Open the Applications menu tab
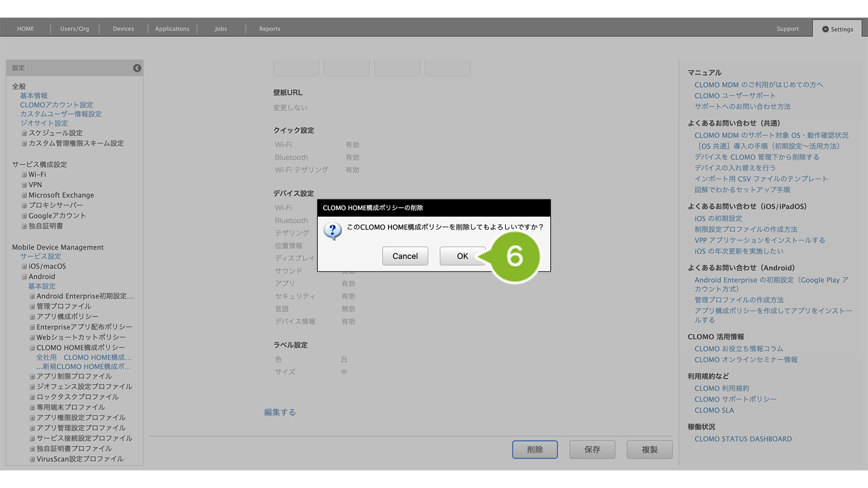868x488 pixels. tap(172, 29)
